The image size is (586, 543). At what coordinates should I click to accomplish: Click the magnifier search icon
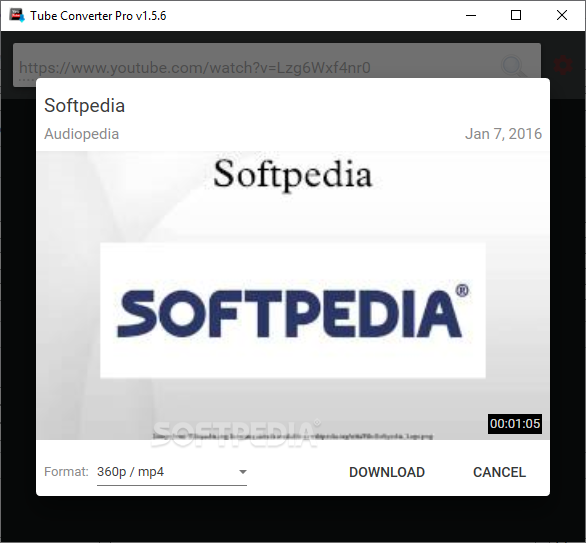pyautogui.click(x=513, y=65)
